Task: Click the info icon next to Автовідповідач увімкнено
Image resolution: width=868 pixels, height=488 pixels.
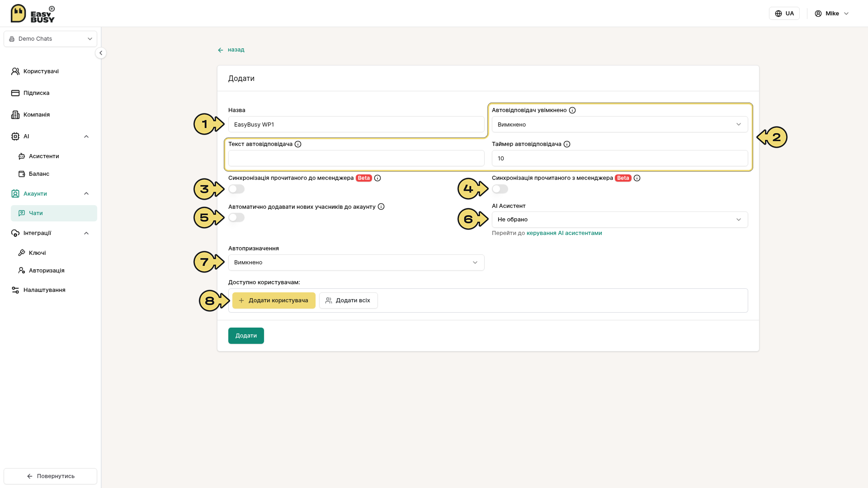Action: coord(572,110)
